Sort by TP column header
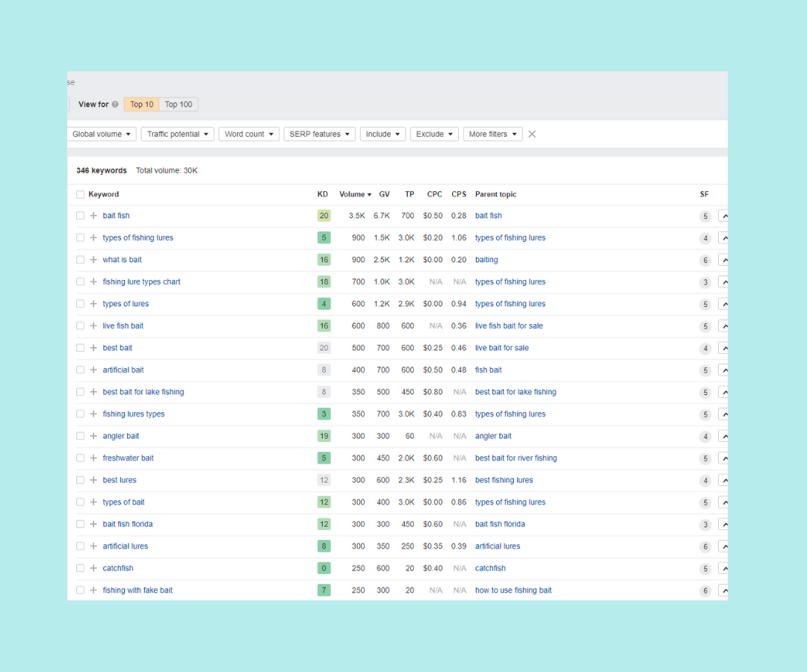Screen dimensions: 807x672 coord(409,194)
